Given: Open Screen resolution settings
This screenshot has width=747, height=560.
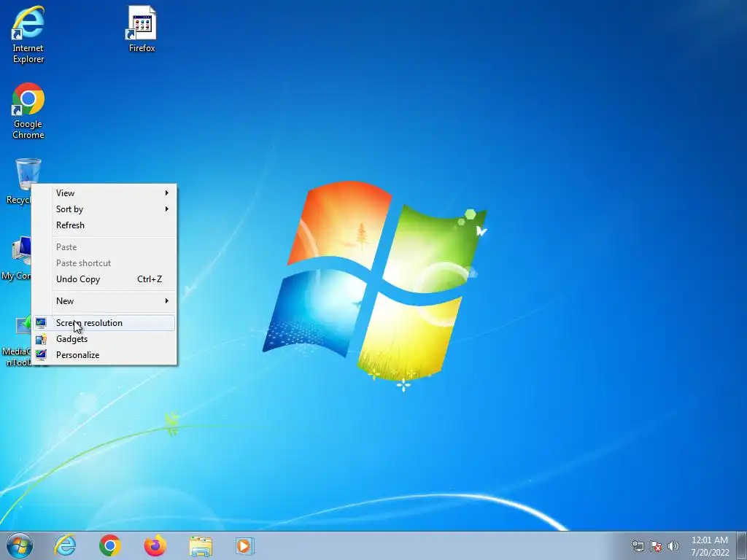Looking at the screenshot, I should coord(104,323).
